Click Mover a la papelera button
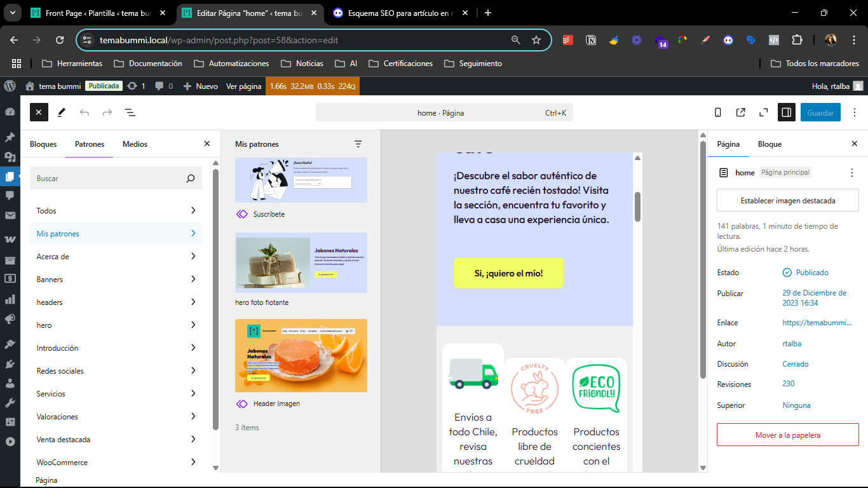This screenshot has height=488, width=868. point(787,435)
